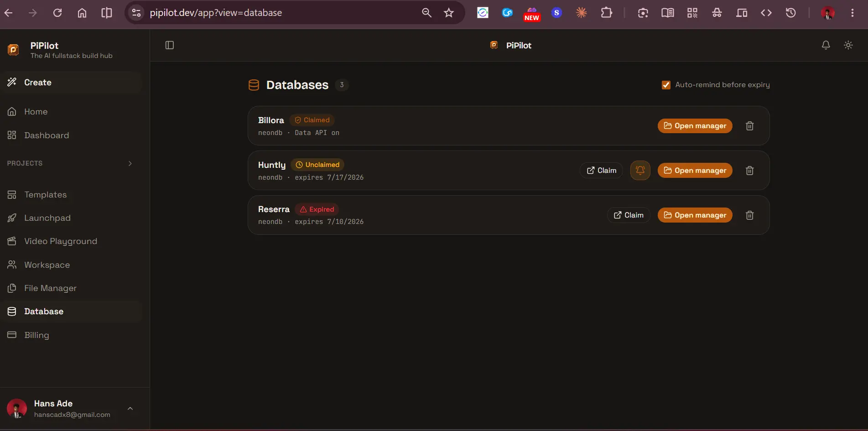Click the Reserra database name
This screenshot has height=431, width=868.
tap(274, 209)
